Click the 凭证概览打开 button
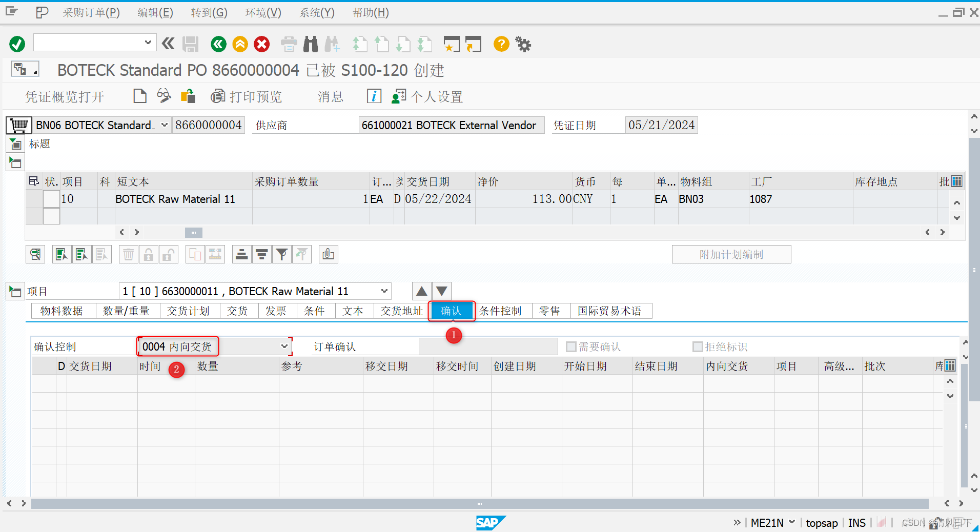This screenshot has width=980, height=532. pos(65,96)
